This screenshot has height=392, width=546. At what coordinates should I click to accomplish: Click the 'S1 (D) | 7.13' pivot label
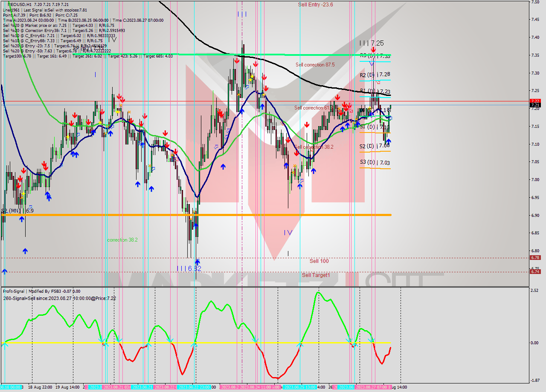click(x=375, y=127)
